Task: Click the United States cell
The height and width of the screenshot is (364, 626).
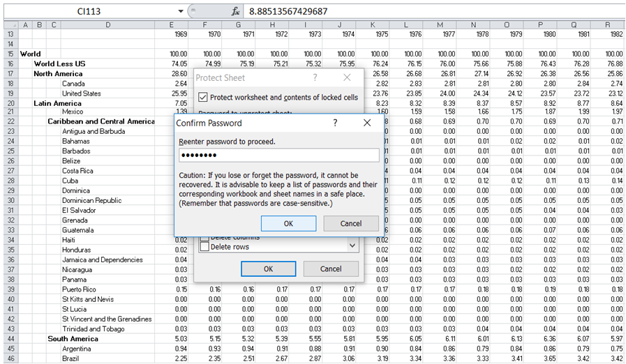Action: pyautogui.click(x=82, y=93)
